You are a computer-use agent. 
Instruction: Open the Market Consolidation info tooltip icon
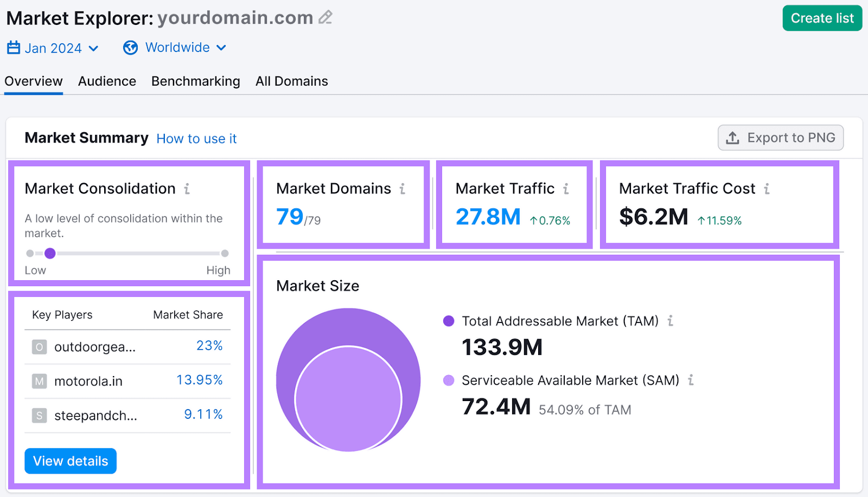187,189
